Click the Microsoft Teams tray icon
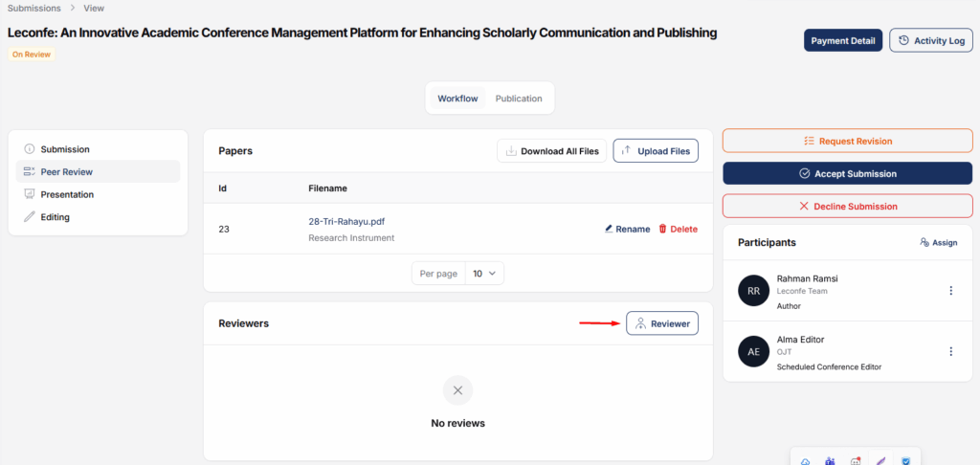 (829, 461)
